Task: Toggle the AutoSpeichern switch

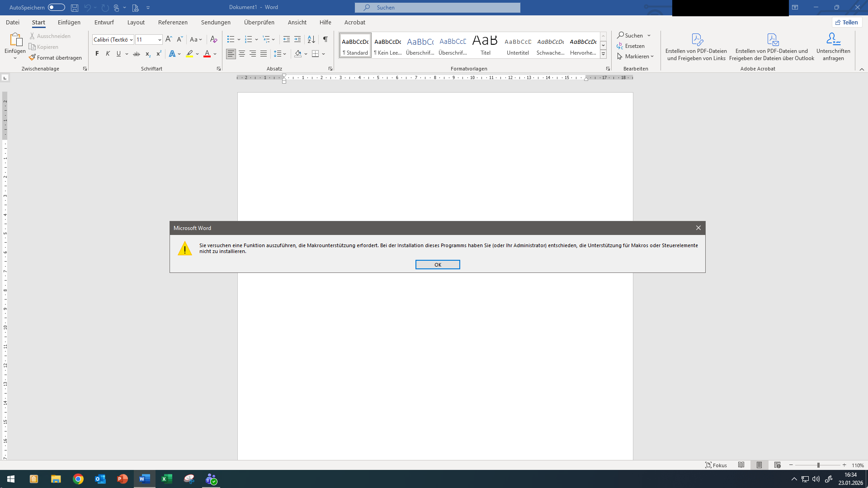Action: point(57,7)
